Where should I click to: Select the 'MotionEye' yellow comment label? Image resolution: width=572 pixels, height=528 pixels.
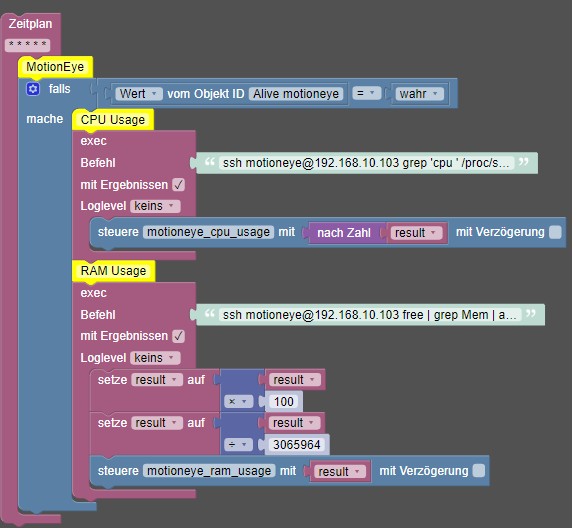(x=55, y=67)
